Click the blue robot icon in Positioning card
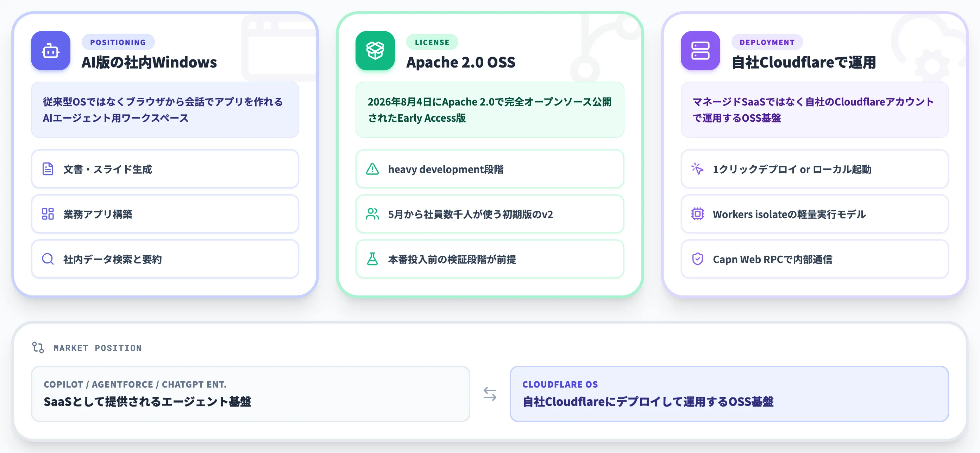 point(51,51)
